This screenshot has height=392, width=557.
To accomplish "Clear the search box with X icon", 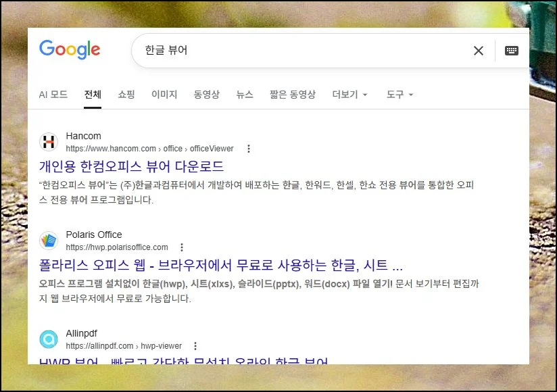I will pyautogui.click(x=479, y=51).
